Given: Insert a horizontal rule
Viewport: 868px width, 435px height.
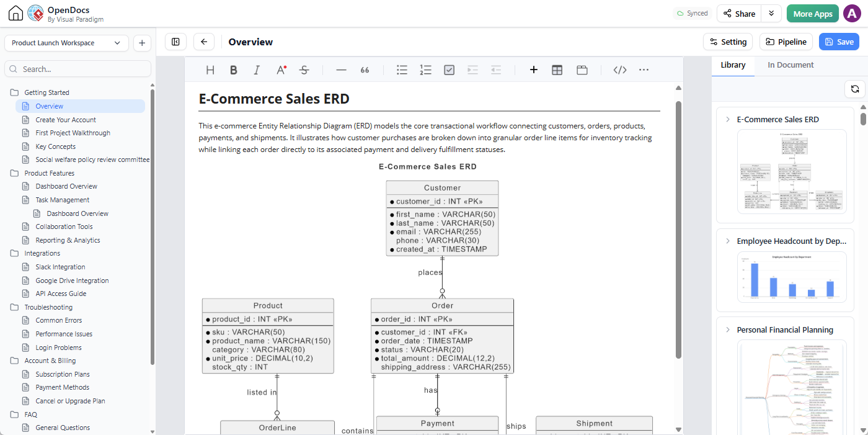Looking at the screenshot, I should pyautogui.click(x=341, y=70).
